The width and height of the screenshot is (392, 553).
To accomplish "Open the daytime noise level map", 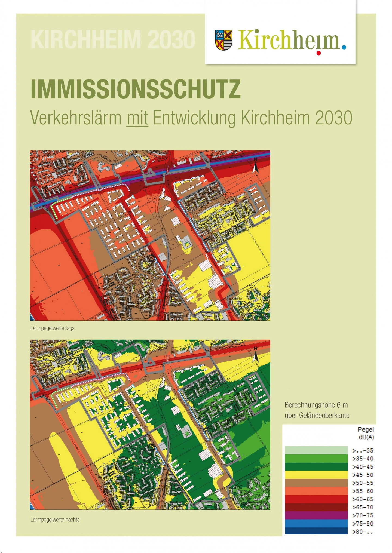I will point(150,235).
